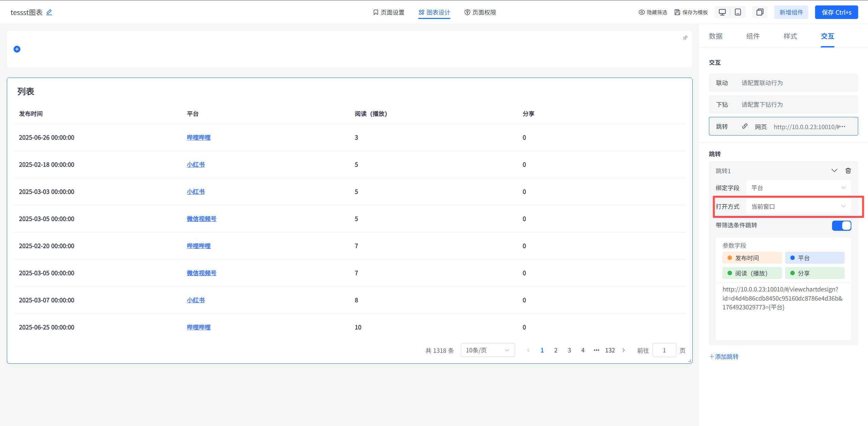Click the blue plus icon in filter area
Viewport: 868px width, 426px height.
(x=17, y=49)
